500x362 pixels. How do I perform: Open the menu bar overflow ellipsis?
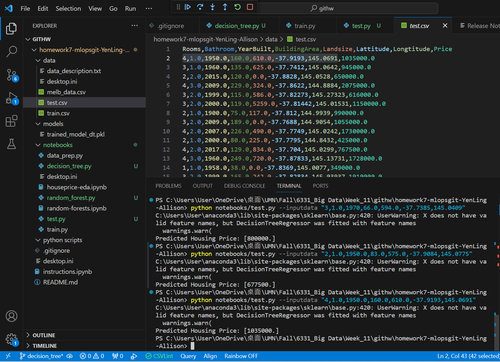pos(149,9)
